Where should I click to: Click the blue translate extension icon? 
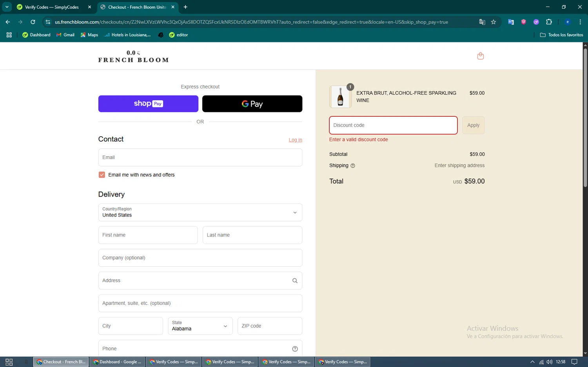(x=511, y=22)
